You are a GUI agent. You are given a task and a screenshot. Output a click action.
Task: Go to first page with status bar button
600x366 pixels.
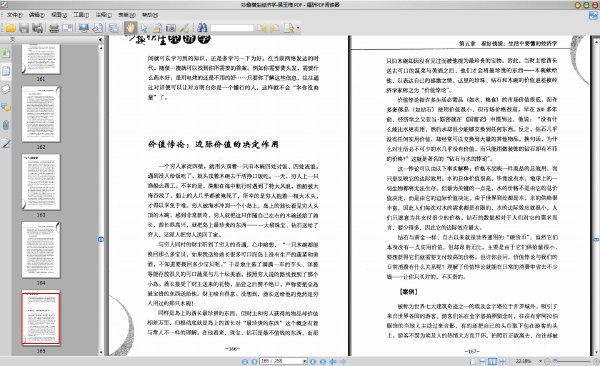tap(245, 361)
